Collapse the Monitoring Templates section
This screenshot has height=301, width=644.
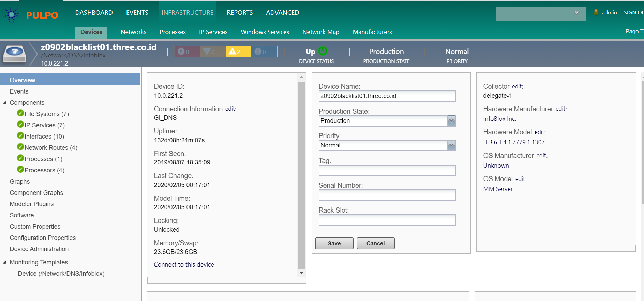point(5,262)
